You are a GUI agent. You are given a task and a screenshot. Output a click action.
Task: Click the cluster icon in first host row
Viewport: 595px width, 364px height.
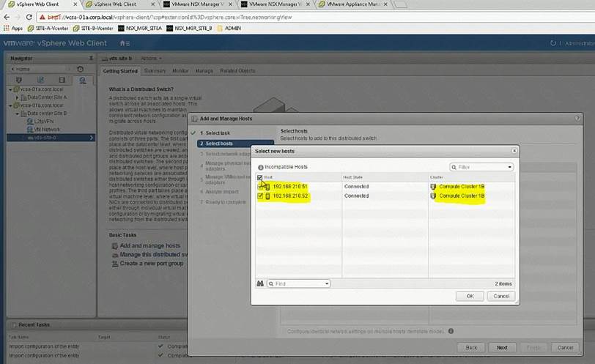[434, 187]
